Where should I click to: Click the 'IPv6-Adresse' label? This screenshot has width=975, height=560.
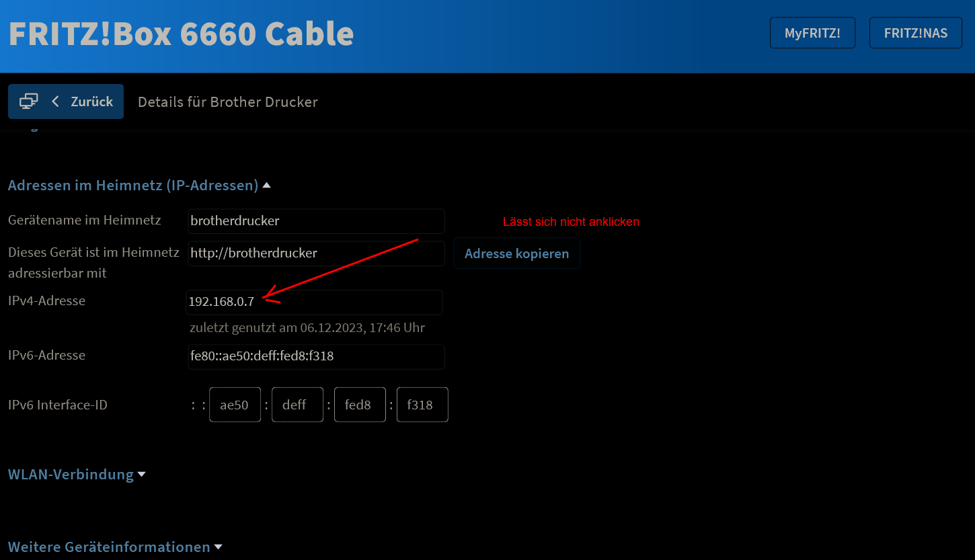pyautogui.click(x=47, y=356)
